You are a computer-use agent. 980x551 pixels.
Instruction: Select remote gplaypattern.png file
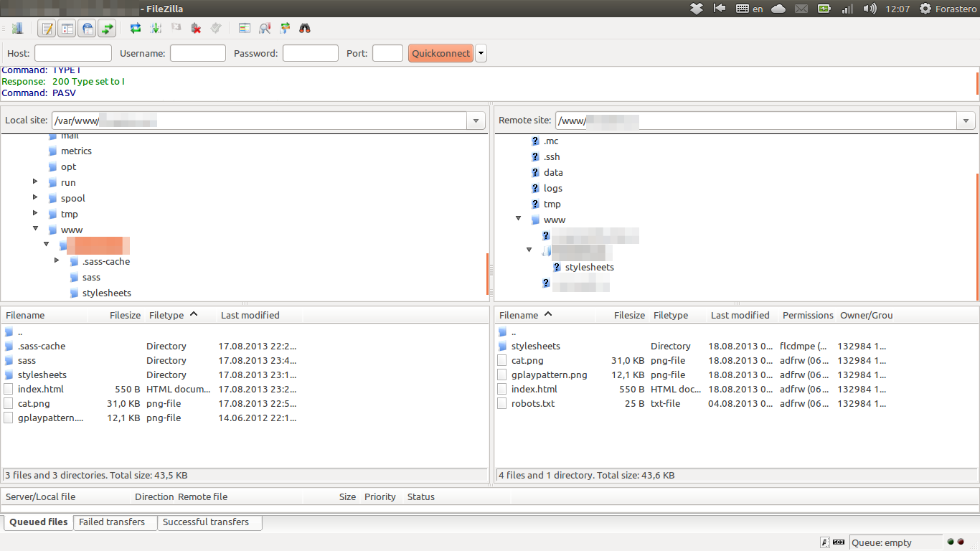pos(737,375)
